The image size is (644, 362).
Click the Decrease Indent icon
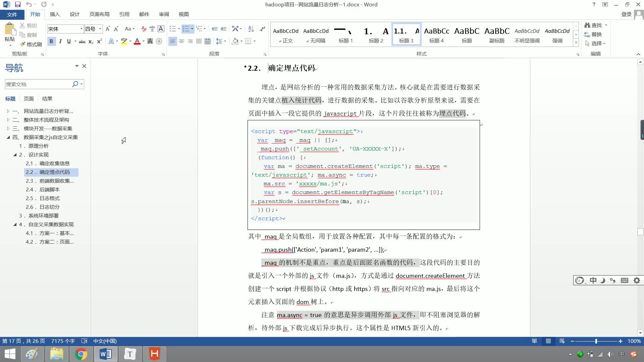point(215,29)
